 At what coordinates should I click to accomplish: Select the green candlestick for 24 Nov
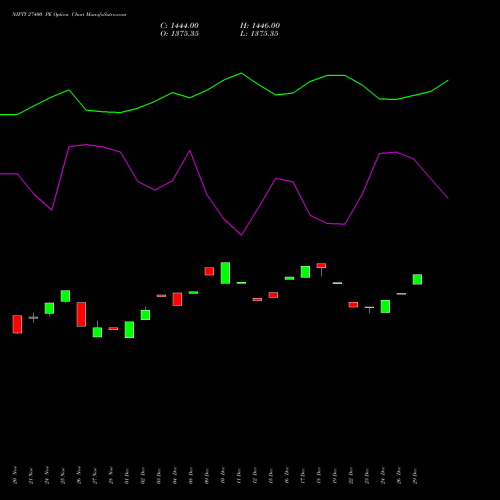point(49,308)
